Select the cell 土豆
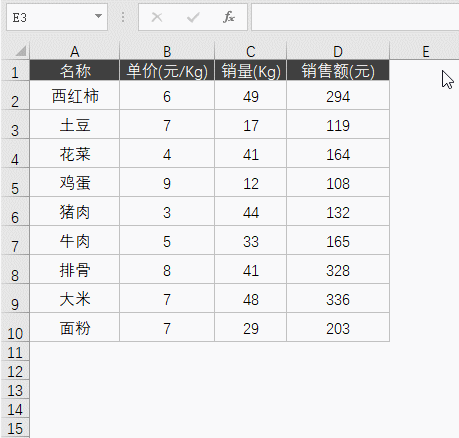Viewport: 459px width, 438px height. pyautogui.click(x=75, y=124)
